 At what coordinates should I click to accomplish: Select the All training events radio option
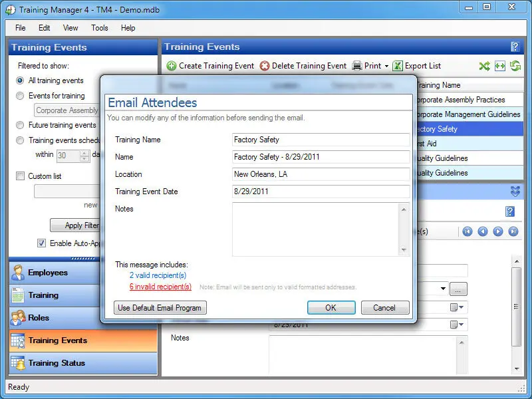20,80
